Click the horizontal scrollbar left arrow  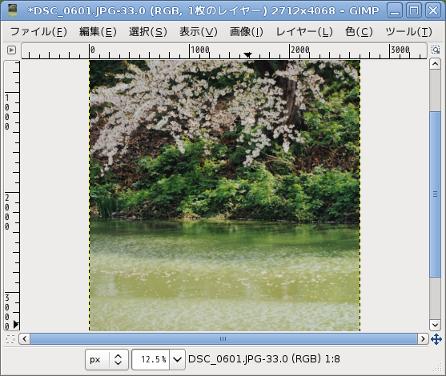click(x=24, y=339)
